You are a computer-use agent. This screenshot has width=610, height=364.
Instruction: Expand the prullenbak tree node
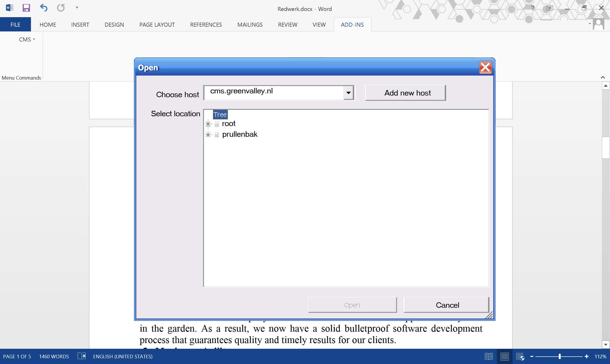[x=208, y=135]
